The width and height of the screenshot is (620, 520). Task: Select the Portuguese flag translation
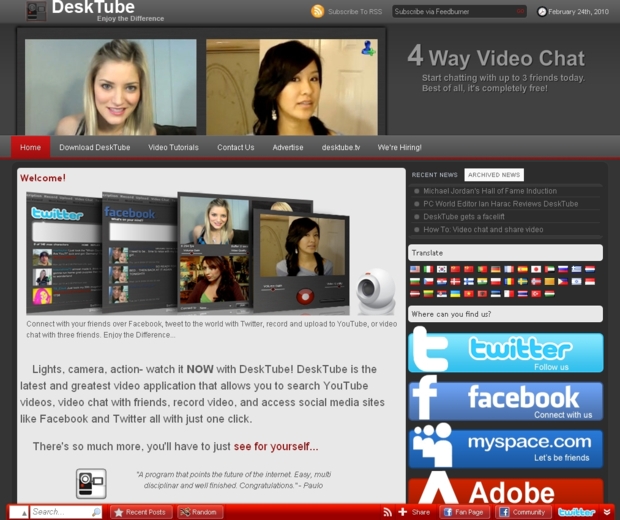click(482, 269)
